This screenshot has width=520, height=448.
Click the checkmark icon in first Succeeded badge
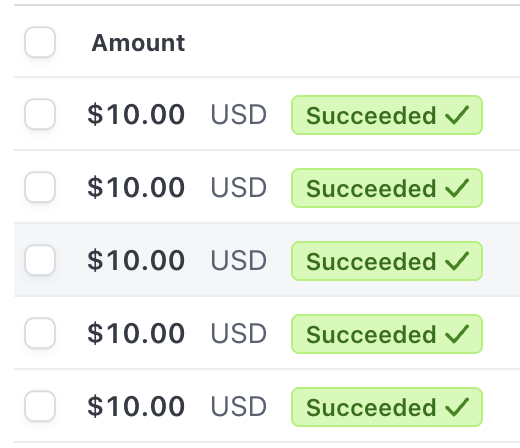(x=457, y=115)
